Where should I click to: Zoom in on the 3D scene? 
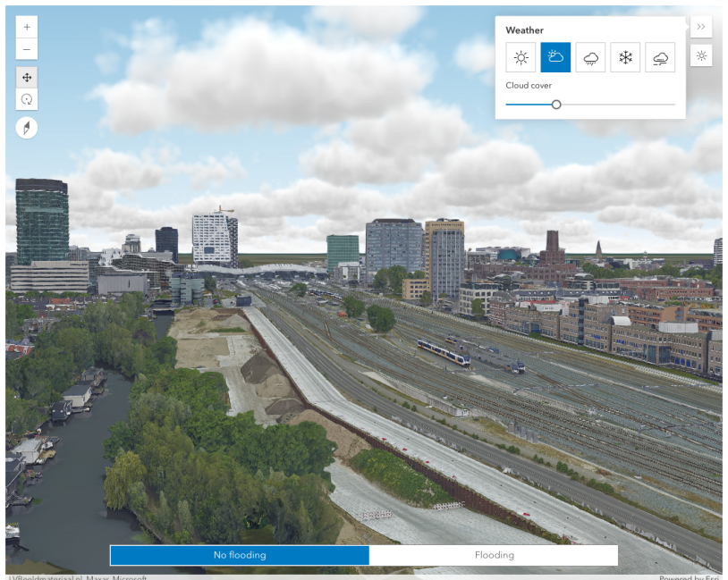(27, 27)
